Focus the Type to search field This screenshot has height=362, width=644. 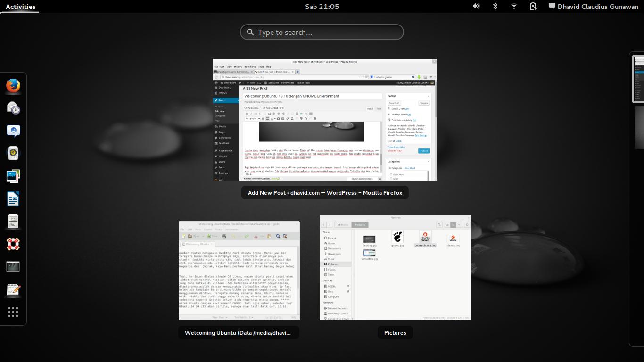point(322,32)
